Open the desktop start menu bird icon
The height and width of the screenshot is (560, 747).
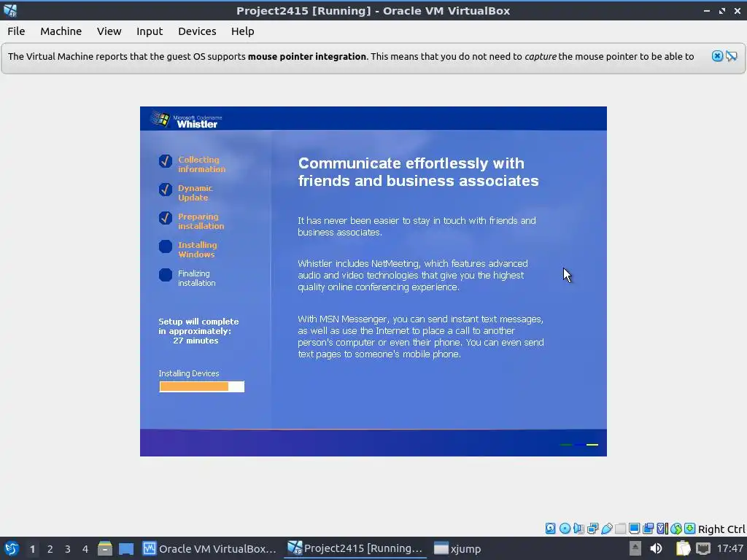pos(11,548)
